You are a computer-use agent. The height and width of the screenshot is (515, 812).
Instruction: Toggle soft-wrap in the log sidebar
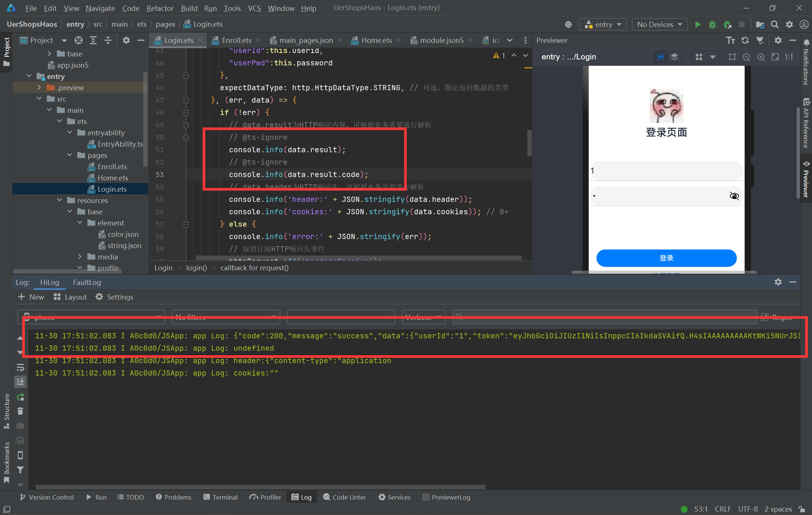[20, 367]
